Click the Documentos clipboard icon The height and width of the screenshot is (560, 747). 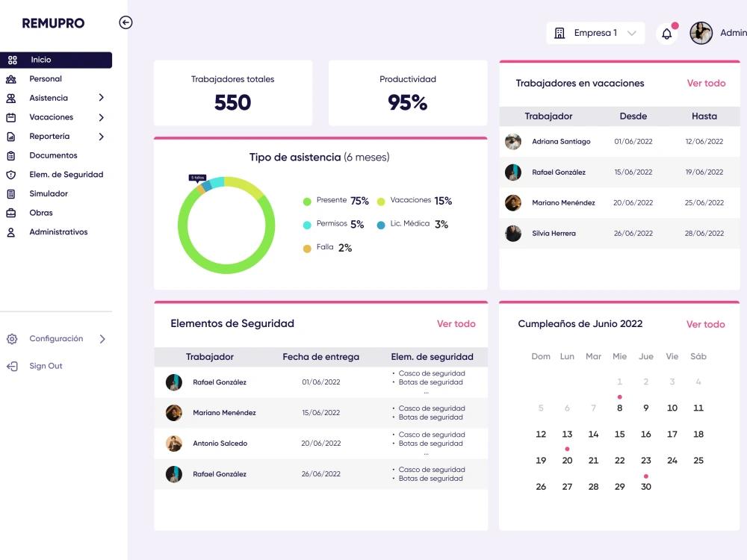click(11, 156)
